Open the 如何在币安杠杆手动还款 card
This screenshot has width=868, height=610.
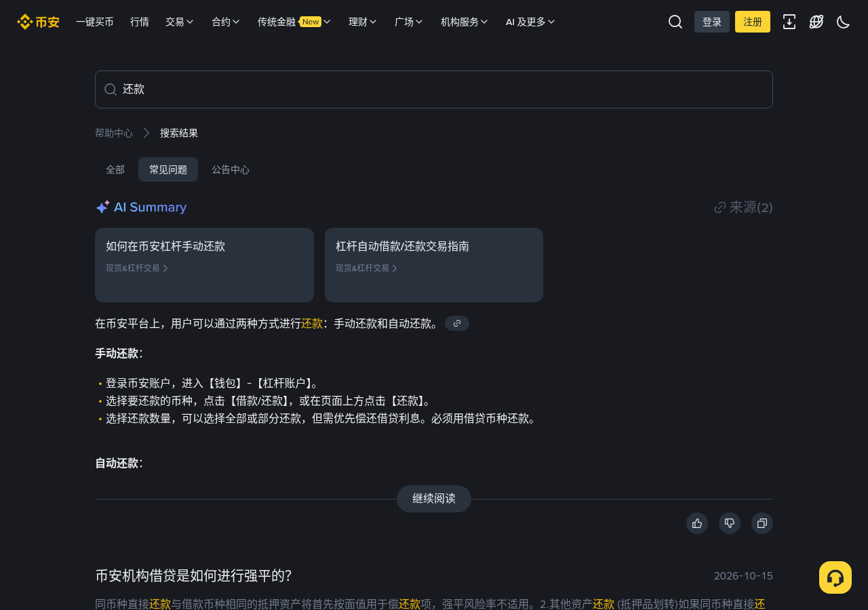(204, 265)
